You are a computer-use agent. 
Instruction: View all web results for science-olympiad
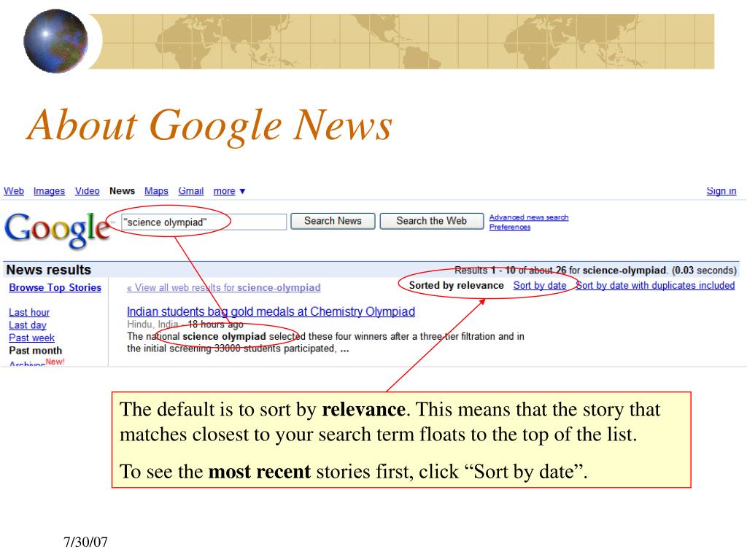pos(223,287)
